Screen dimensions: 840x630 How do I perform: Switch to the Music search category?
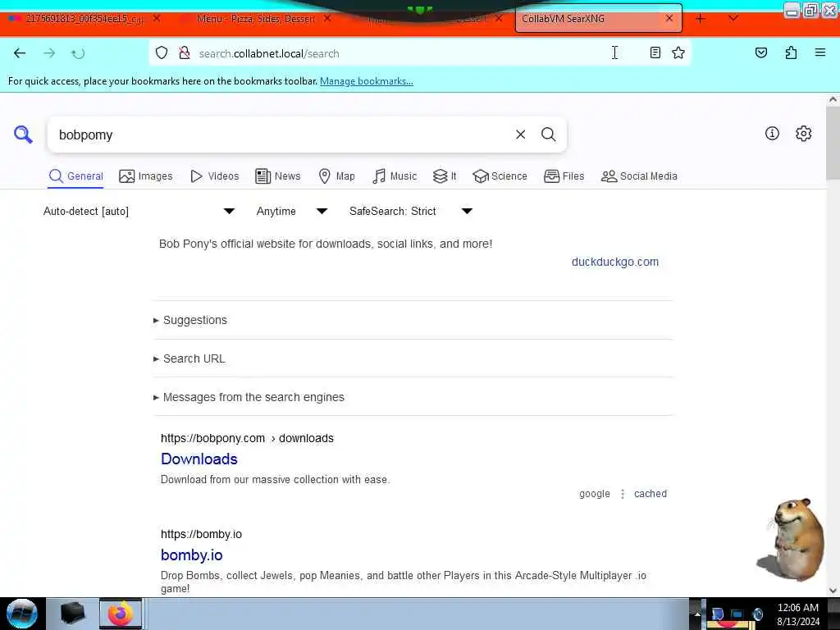395,176
